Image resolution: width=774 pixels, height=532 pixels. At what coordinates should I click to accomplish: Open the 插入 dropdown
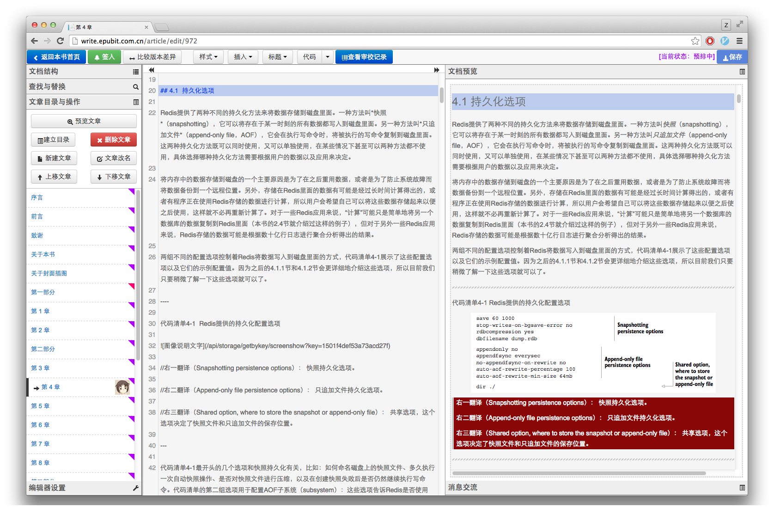243,56
